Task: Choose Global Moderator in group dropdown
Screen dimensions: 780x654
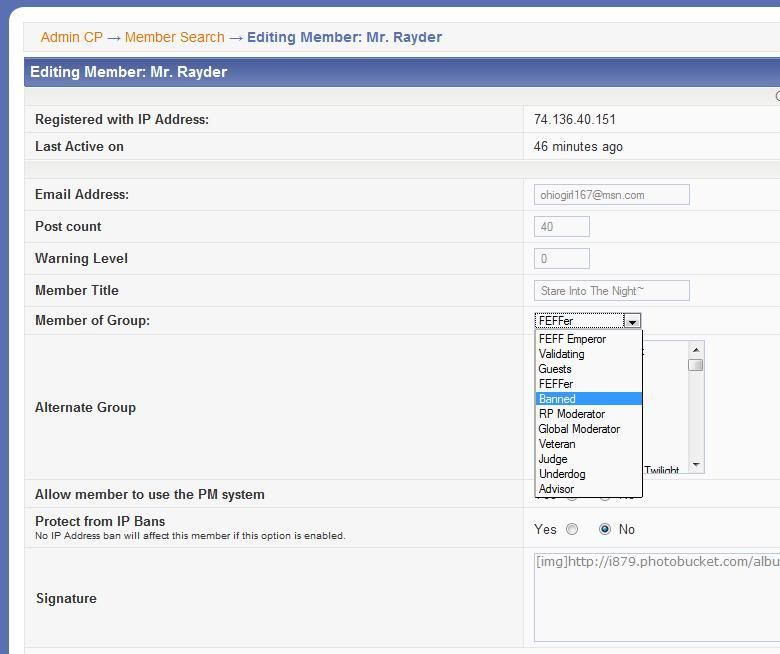Action: click(588, 429)
